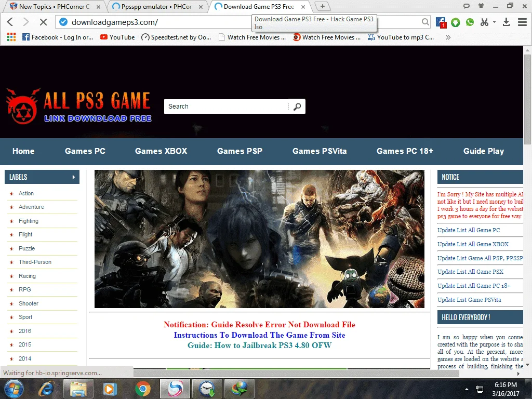Open Update List All Game PSX link
The width and height of the screenshot is (532, 399).
click(x=470, y=271)
